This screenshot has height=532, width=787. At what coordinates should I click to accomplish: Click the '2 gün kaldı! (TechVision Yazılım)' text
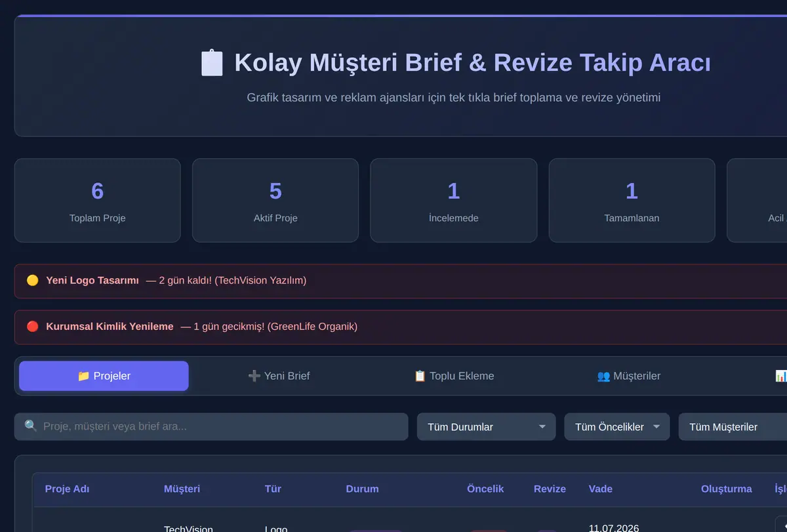pos(232,280)
